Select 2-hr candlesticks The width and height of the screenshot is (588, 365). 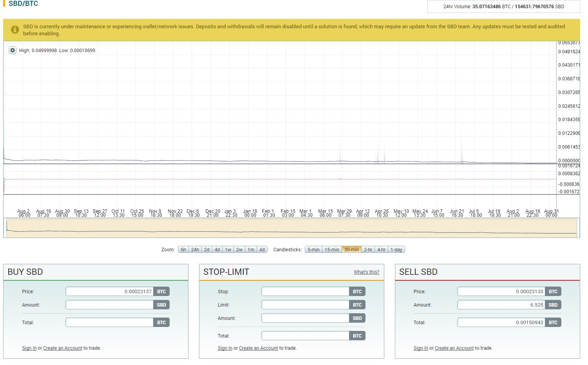(368, 250)
